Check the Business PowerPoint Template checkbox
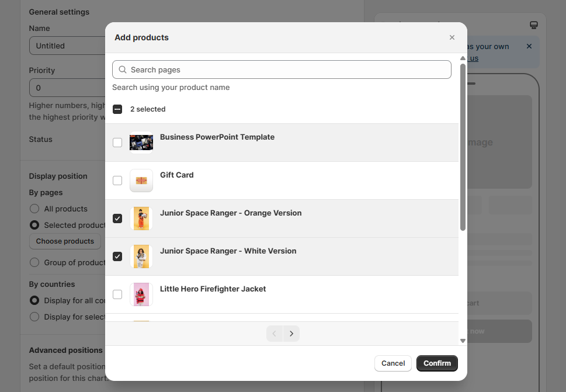Viewport: 566px width, 392px height. [117, 143]
